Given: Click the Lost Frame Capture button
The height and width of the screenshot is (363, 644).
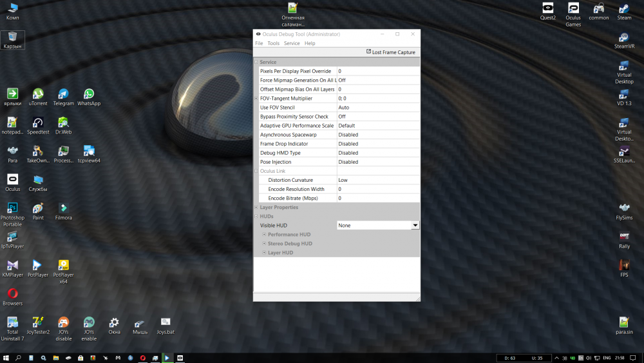Looking at the screenshot, I should [x=390, y=52].
